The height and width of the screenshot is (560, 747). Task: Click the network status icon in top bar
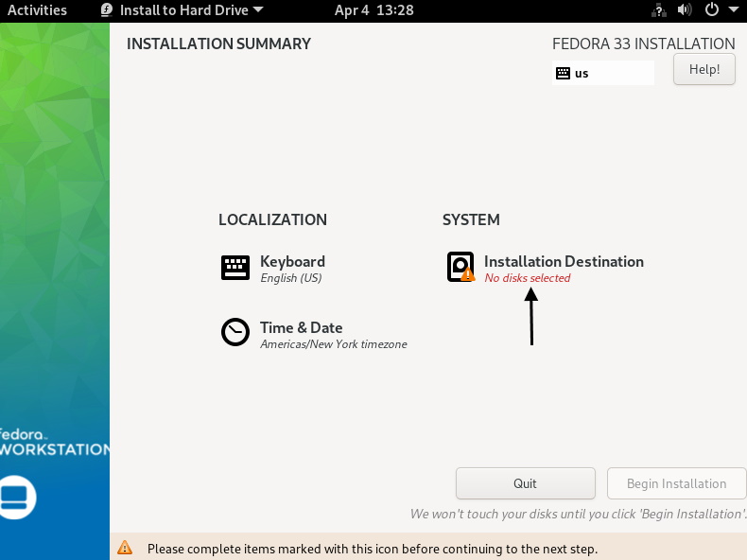pos(659,10)
